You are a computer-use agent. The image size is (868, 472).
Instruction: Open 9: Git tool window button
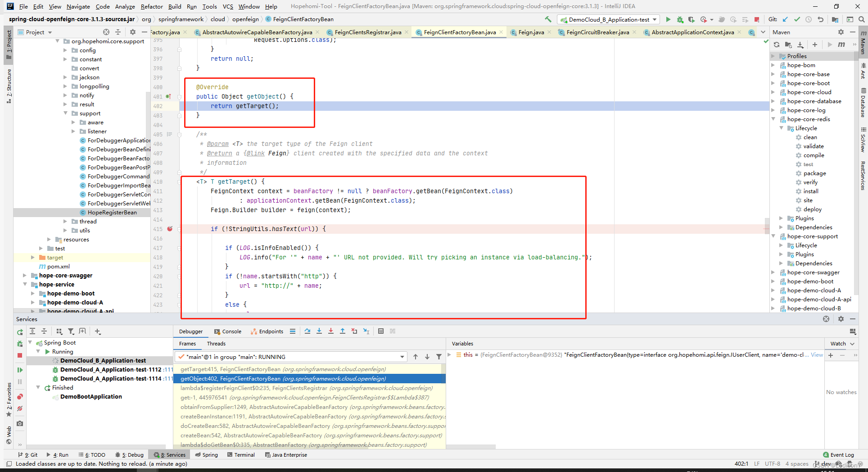click(x=27, y=454)
